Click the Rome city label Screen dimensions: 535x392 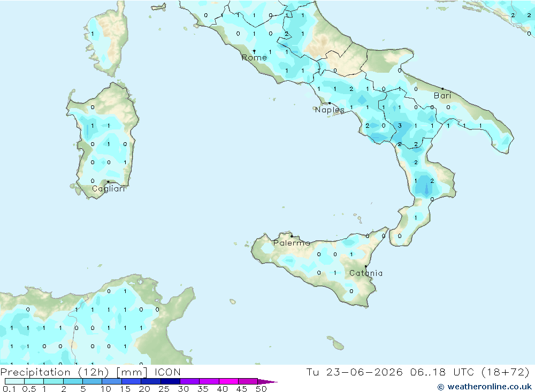pyautogui.click(x=254, y=57)
